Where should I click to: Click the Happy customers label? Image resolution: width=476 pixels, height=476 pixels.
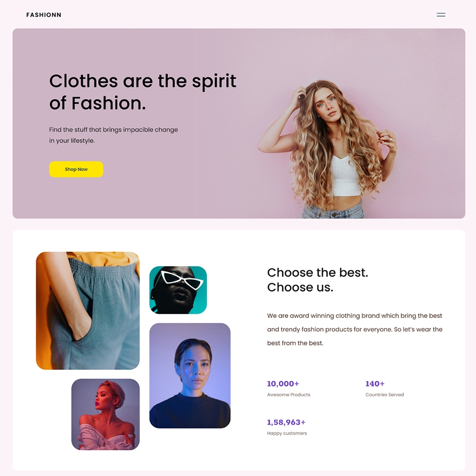(x=287, y=433)
